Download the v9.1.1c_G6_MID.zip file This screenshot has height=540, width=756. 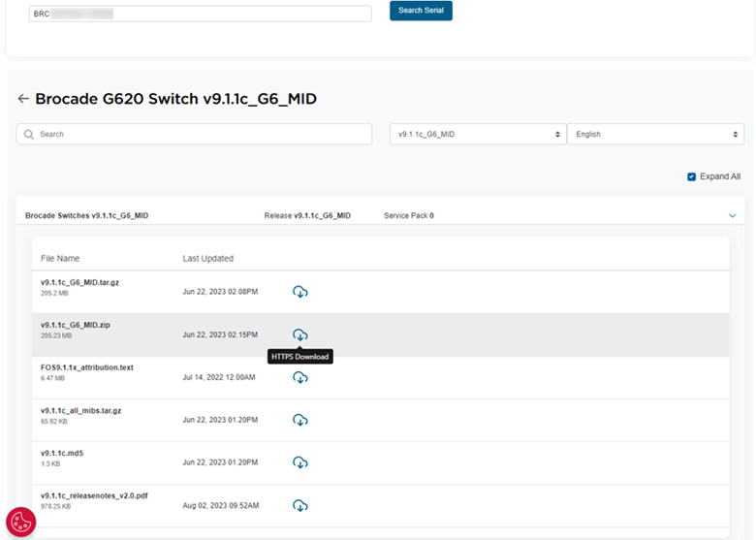(300, 334)
